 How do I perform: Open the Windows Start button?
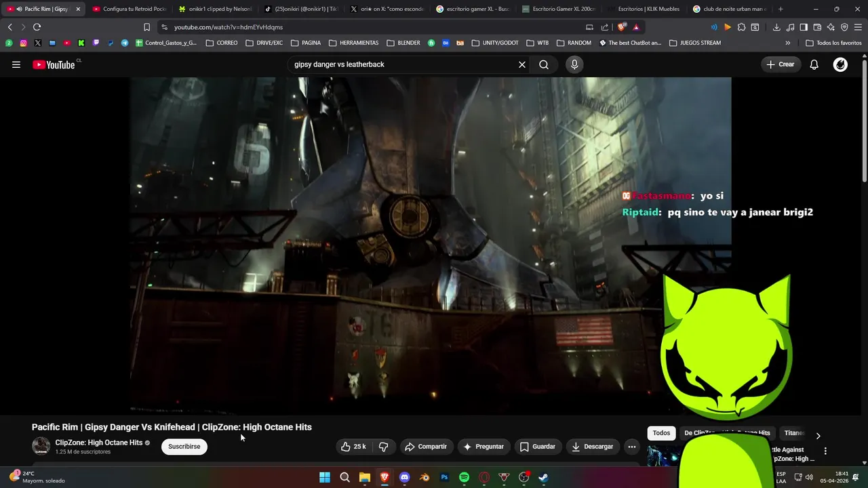pos(325,477)
